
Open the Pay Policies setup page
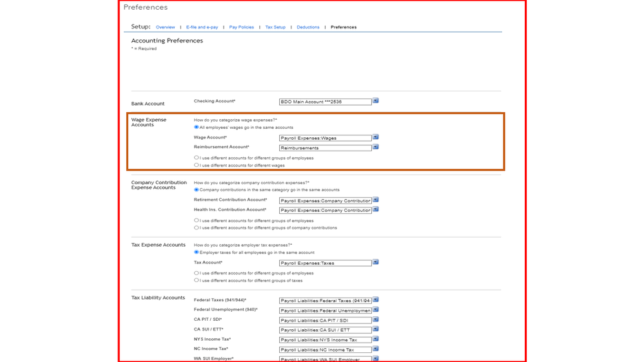coord(241,28)
